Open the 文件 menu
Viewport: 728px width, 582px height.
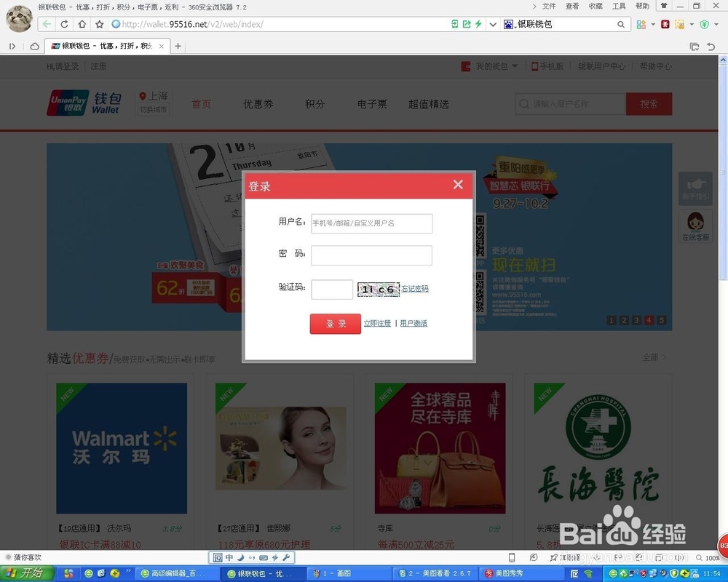click(x=549, y=6)
